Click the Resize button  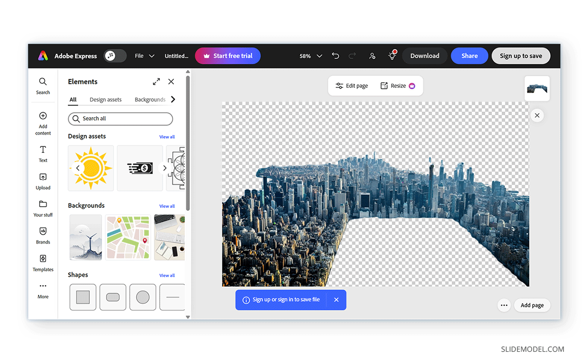coord(398,86)
